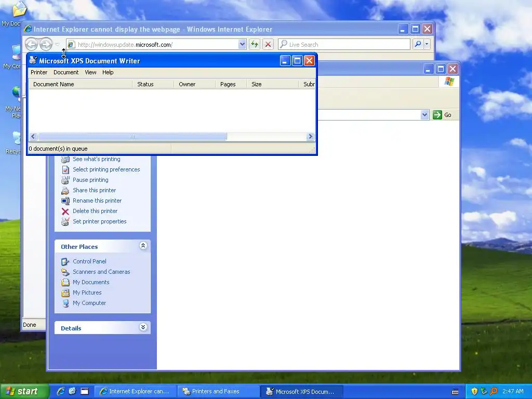This screenshot has width=532, height=399.
Task: Sort queue by Document Name column
Action: 81,84
